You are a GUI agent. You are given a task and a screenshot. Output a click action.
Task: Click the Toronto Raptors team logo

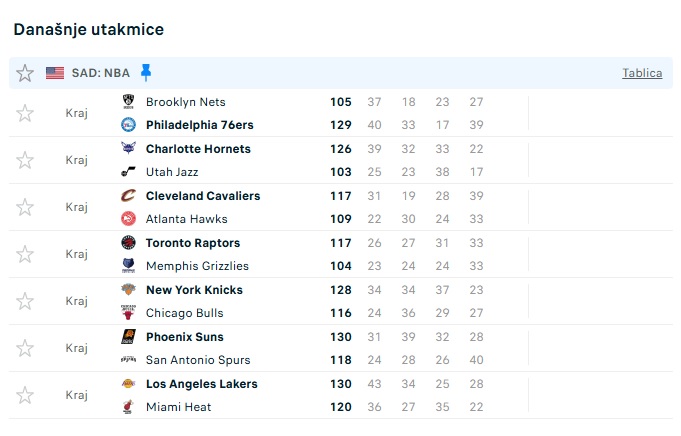[128, 243]
